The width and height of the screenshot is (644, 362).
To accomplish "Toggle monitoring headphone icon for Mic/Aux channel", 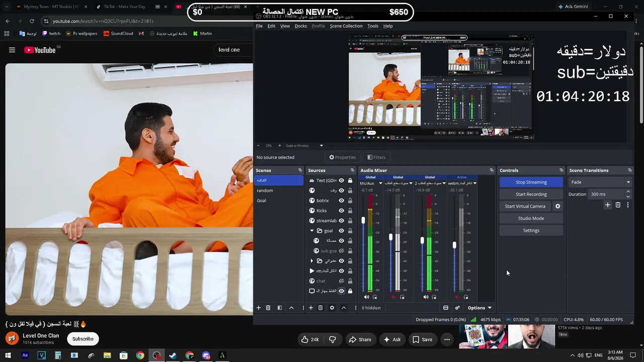I will coord(375,297).
